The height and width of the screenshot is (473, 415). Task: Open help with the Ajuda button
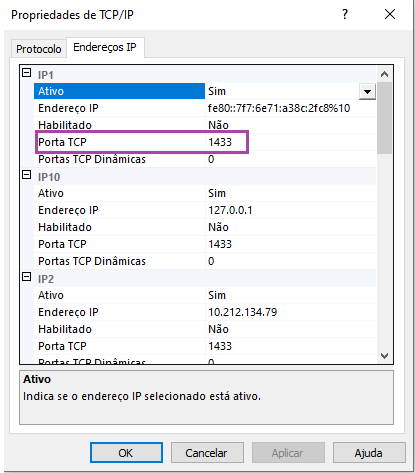(369, 453)
